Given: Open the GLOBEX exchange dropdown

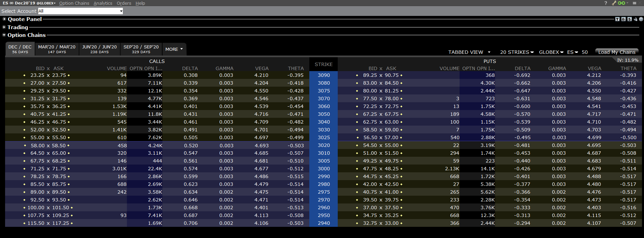Looking at the screenshot, I should pyautogui.click(x=551, y=52).
